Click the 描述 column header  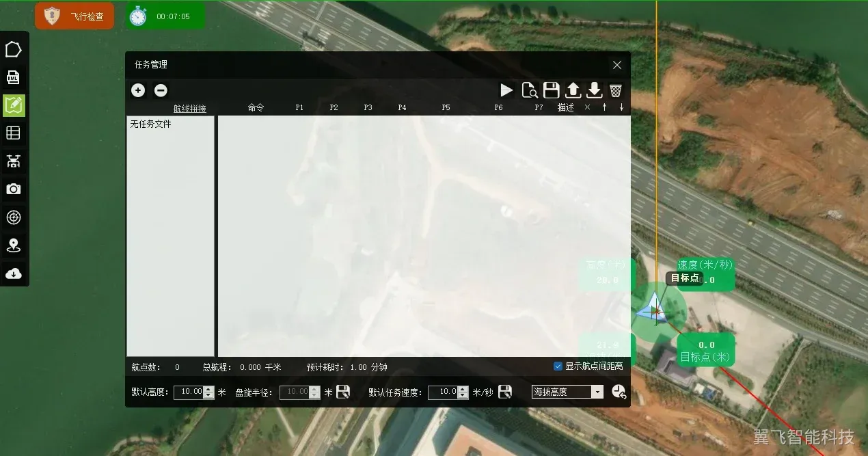(566, 107)
